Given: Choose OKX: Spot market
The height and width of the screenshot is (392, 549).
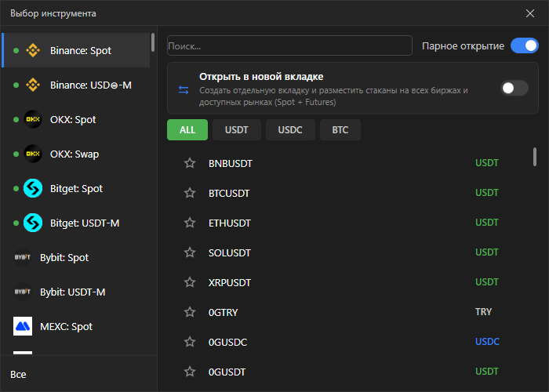Looking at the screenshot, I should point(76,119).
